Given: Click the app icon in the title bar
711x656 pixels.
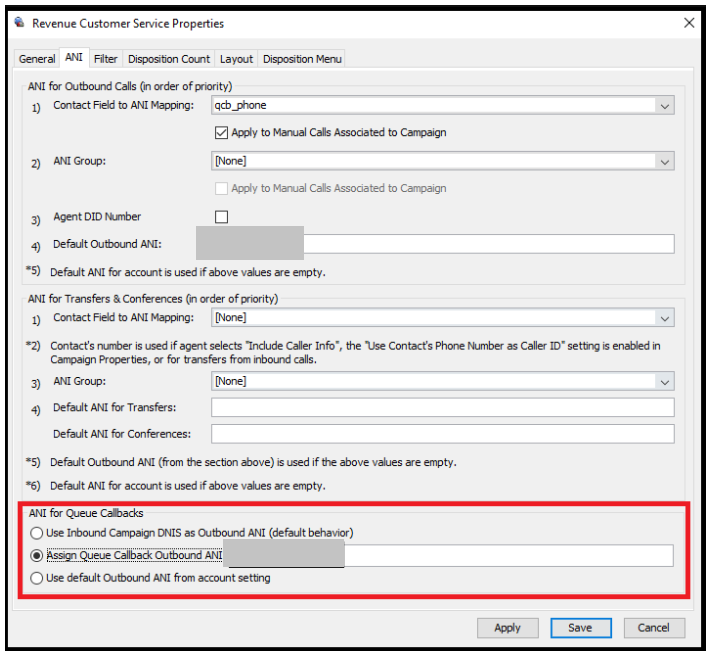Looking at the screenshot, I should pos(19,22).
